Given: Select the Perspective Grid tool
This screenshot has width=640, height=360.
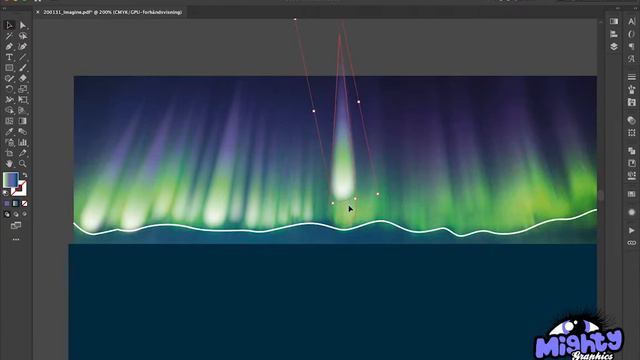Looking at the screenshot, I should tap(23, 110).
